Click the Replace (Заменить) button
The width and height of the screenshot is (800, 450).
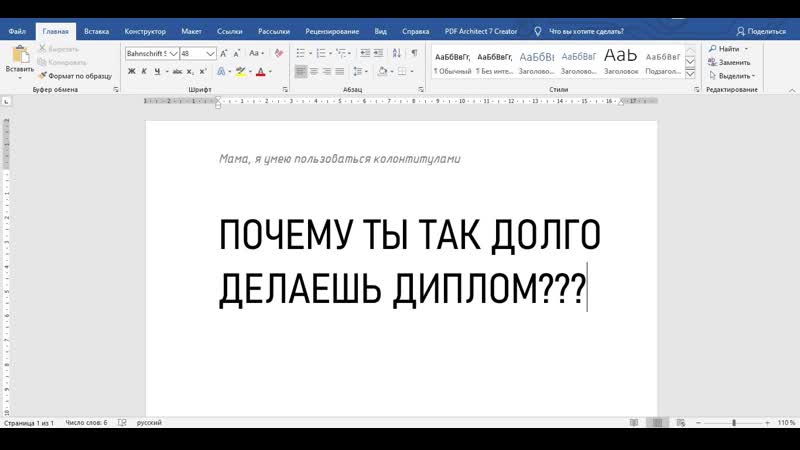click(x=730, y=62)
